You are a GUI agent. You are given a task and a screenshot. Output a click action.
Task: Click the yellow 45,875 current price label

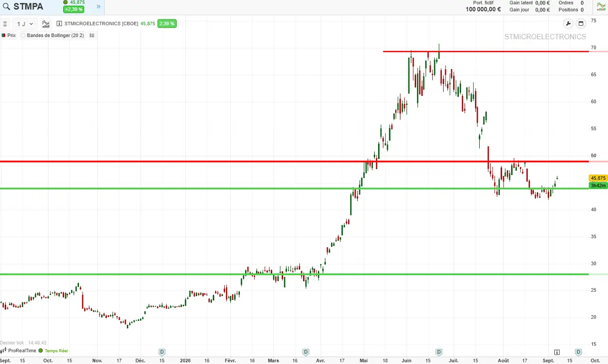598,178
